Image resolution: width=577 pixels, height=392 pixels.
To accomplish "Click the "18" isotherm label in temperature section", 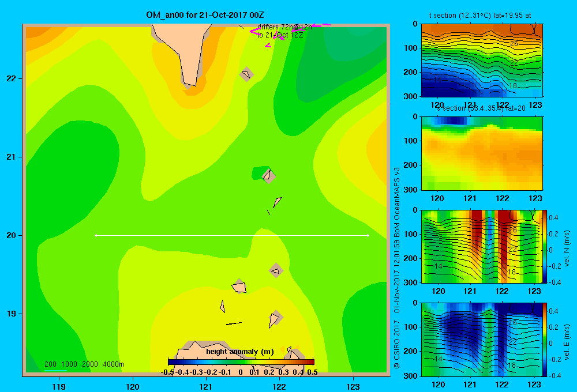I will point(512,86).
